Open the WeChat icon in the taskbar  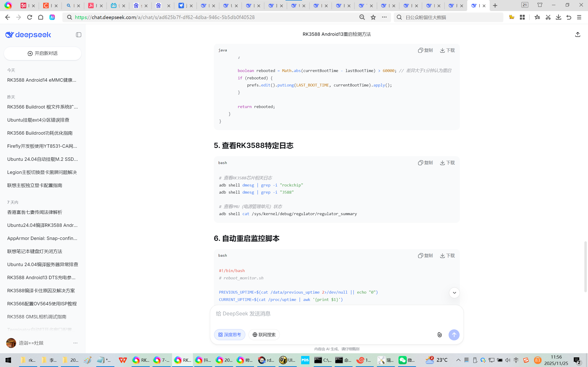click(x=403, y=360)
